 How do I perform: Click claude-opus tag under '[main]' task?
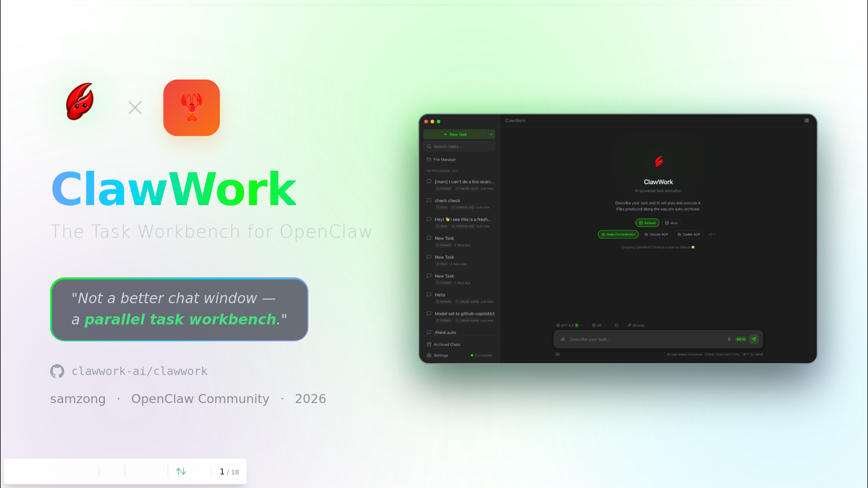coord(467,188)
